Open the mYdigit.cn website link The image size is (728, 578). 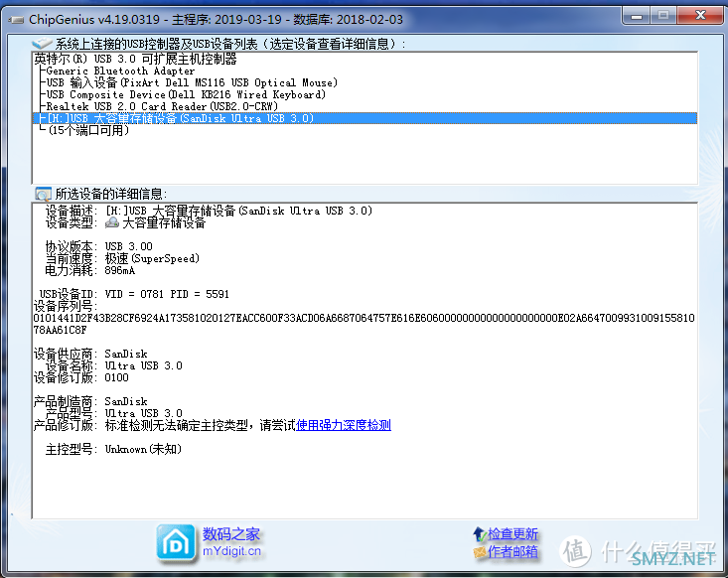click(231, 551)
